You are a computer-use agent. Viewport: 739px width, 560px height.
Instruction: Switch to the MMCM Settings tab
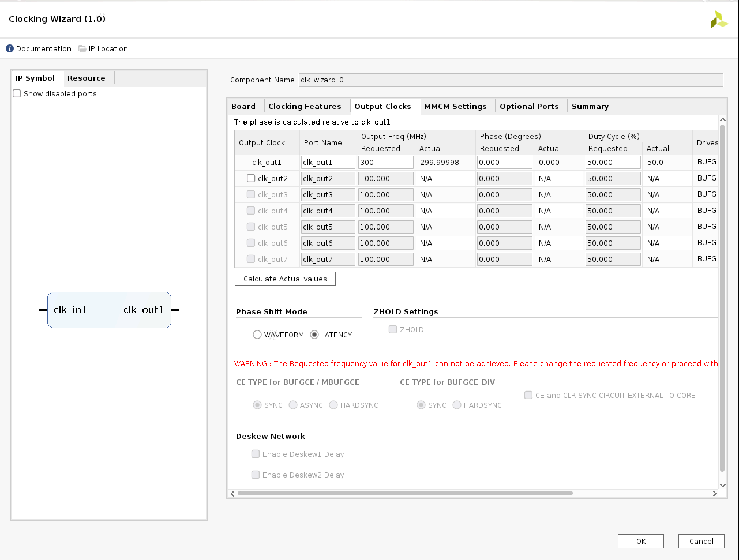click(x=455, y=107)
